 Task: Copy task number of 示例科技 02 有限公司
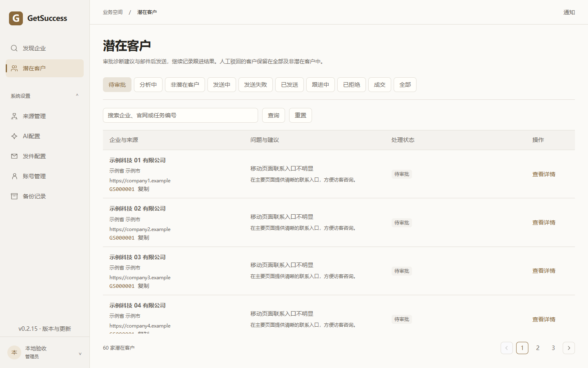(x=143, y=238)
